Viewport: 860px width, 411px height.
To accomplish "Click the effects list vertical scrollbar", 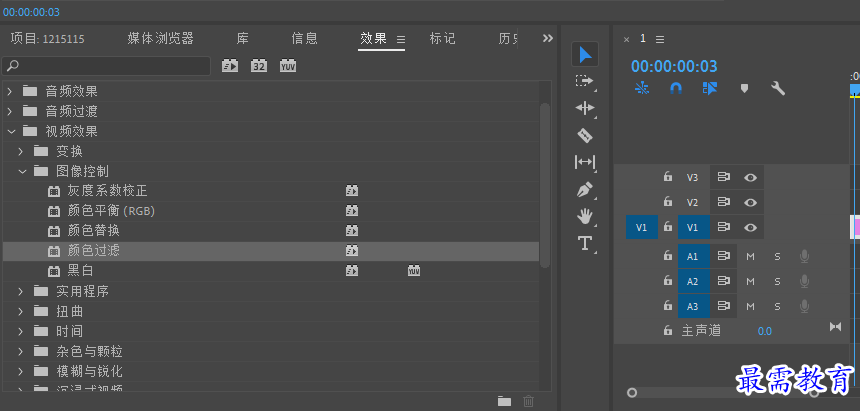I will tap(545, 185).
